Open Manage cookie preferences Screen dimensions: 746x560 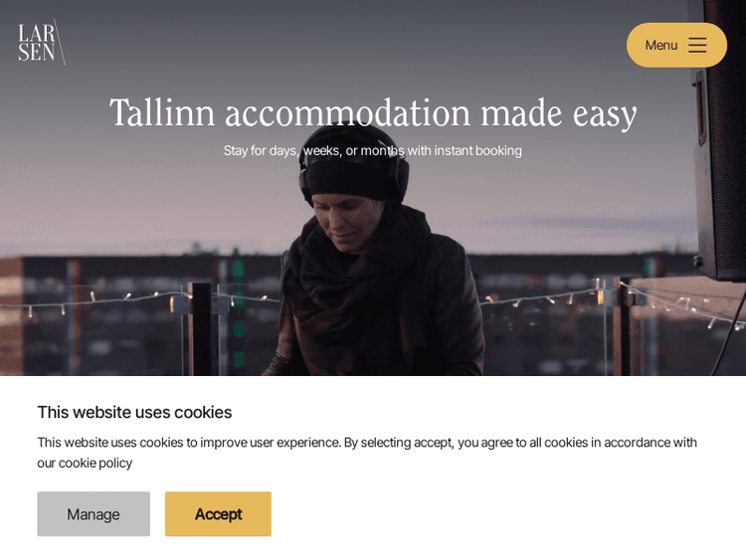(x=93, y=514)
